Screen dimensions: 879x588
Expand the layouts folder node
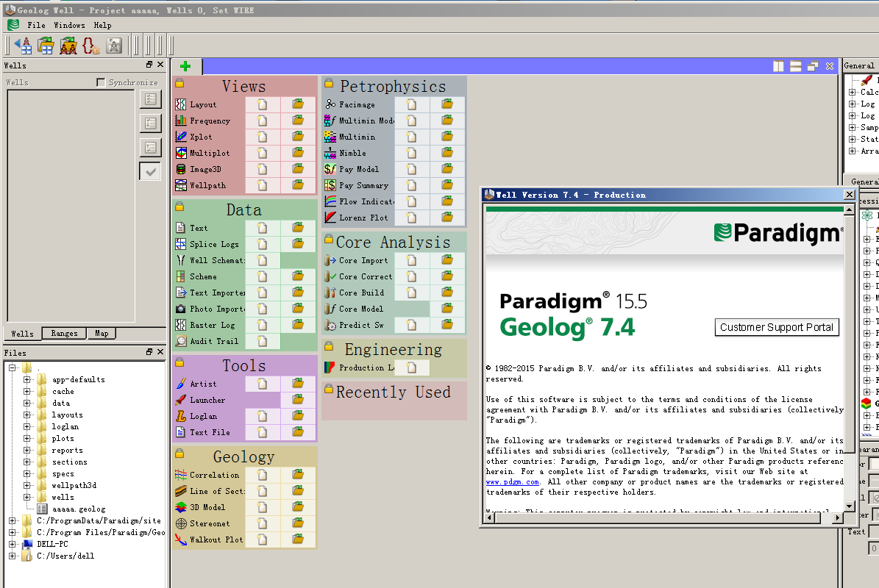26,415
